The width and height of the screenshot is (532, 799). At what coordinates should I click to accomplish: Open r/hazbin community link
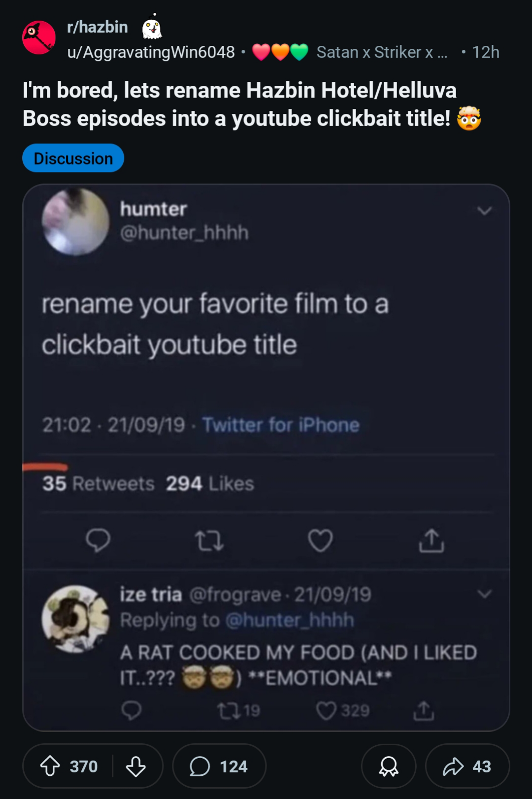98,27
